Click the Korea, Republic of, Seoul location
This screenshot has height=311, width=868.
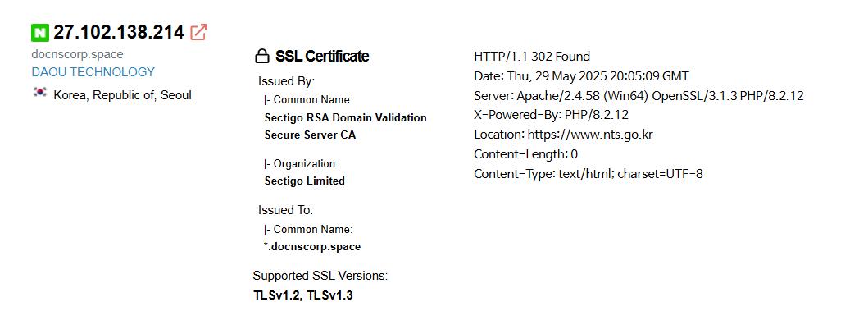[x=122, y=95]
